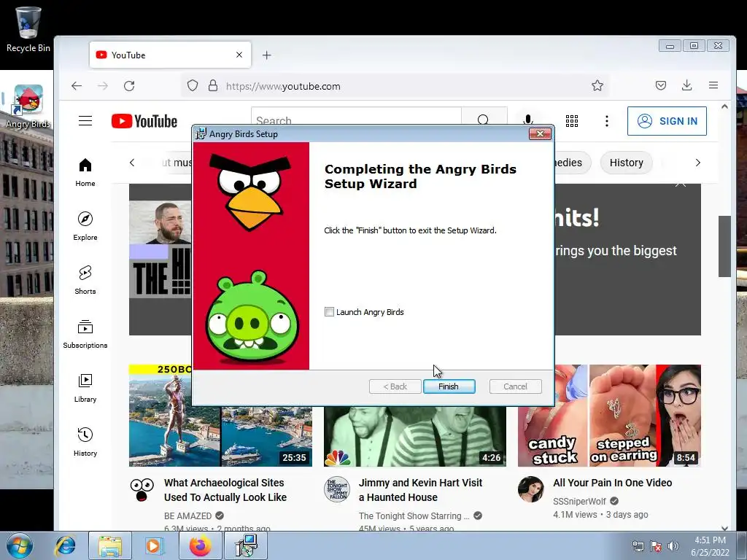Click Cancel in Angry Birds Setup
The height and width of the screenshot is (560, 747).
click(x=515, y=386)
